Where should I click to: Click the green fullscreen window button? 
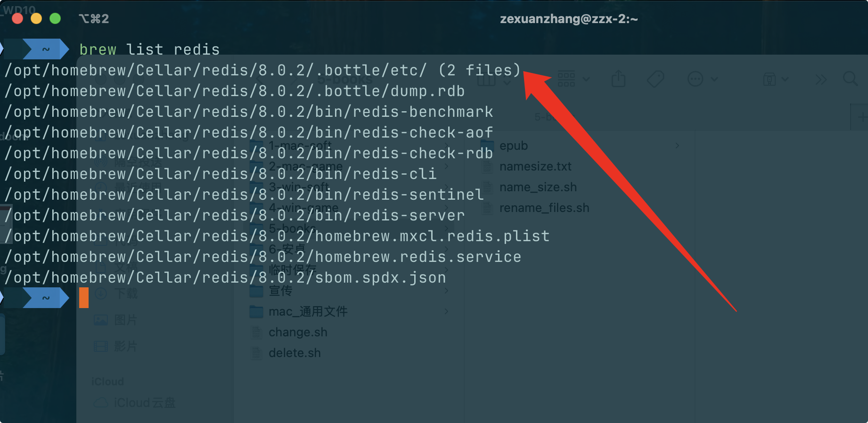point(55,18)
